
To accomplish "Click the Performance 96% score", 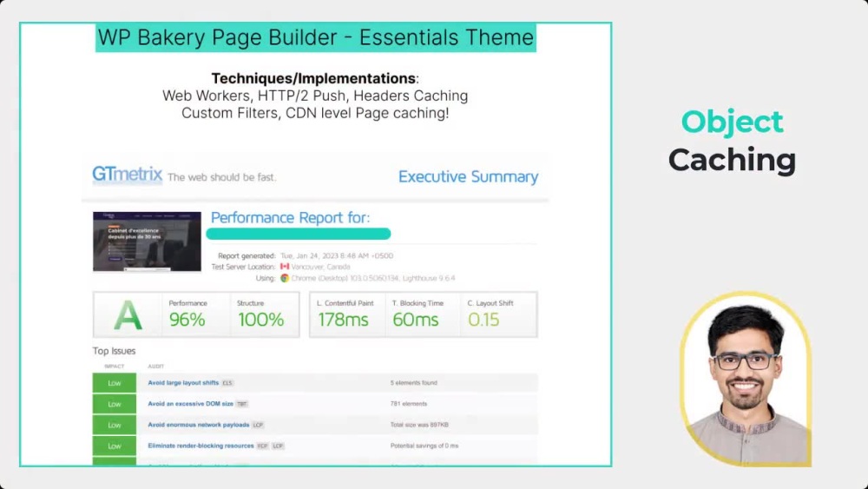I will coord(187,320).
